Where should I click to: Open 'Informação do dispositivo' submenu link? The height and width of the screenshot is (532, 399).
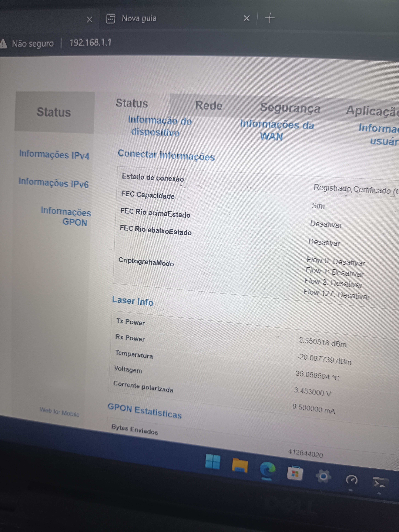point(160,126)
